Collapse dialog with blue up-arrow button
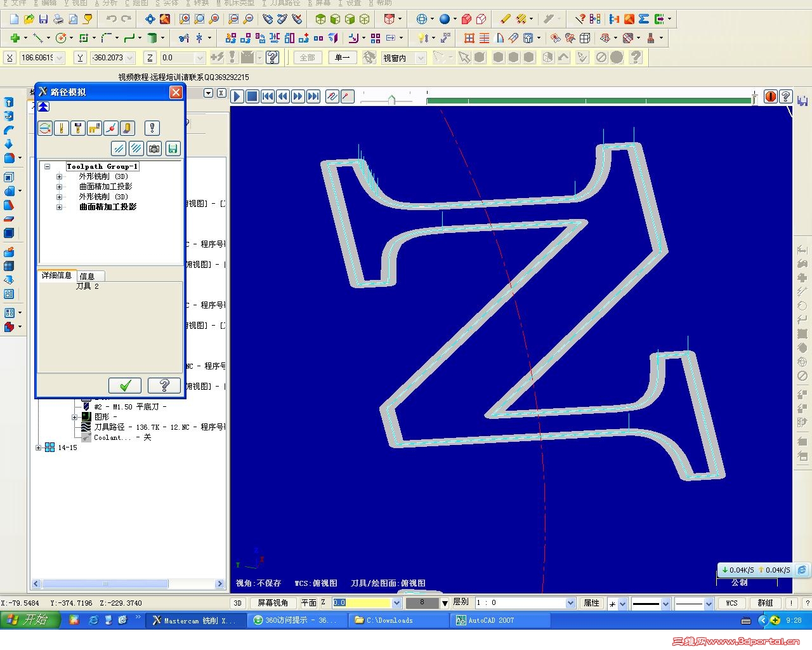The width and height of the screenshot is (812, 650). (x=43, y=107)
